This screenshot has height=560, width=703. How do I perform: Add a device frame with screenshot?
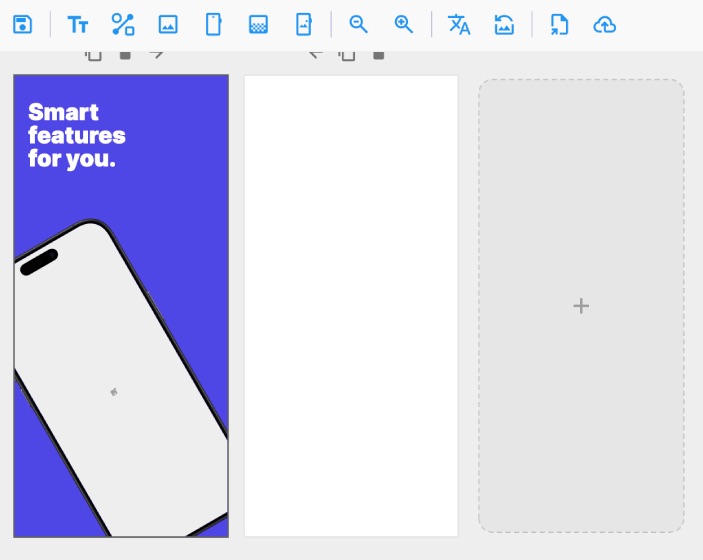304,24
